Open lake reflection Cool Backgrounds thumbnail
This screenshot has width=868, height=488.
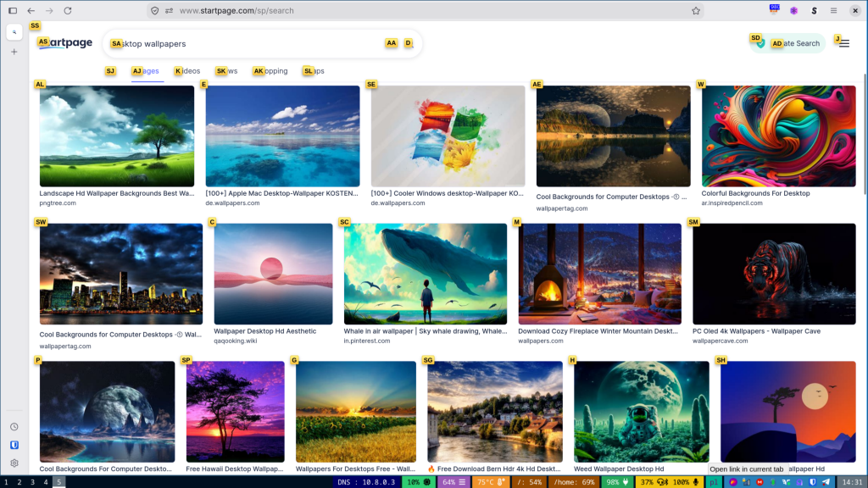coord(614,136)
